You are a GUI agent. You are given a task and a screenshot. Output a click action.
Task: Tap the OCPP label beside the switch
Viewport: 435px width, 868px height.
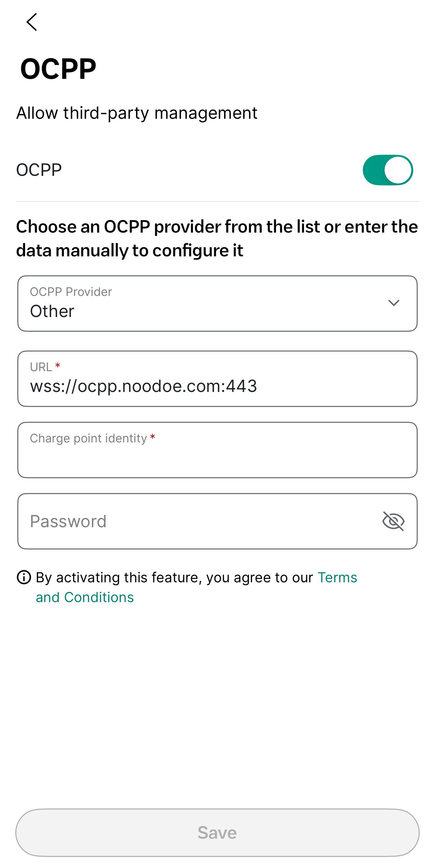[39, 170]
